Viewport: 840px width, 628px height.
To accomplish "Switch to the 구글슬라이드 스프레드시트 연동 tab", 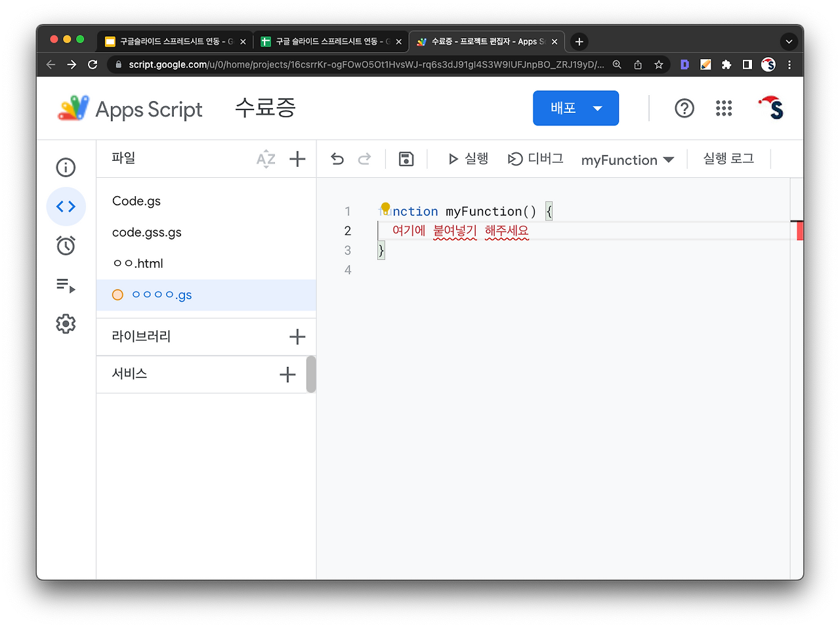I will point(175,41).
